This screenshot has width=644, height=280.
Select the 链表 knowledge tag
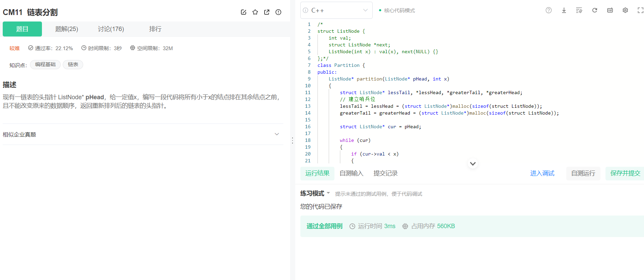coord(73,64)
